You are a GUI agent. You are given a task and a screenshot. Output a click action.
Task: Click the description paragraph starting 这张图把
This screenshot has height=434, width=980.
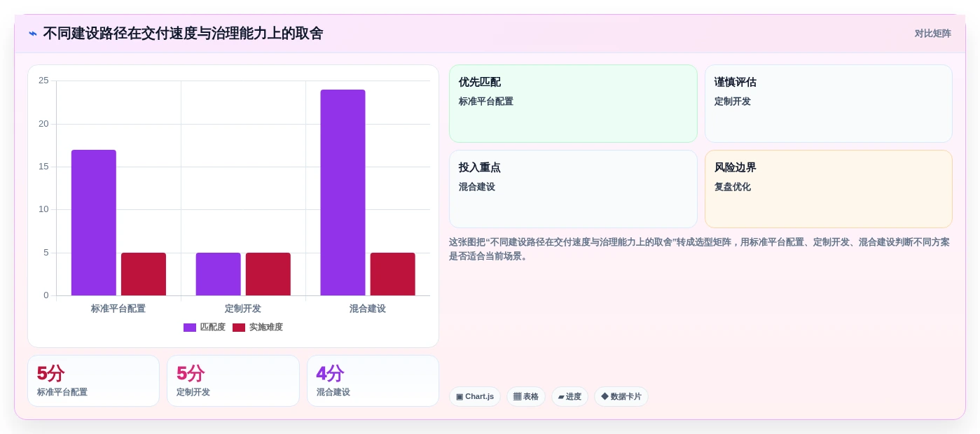pos(700,249)
